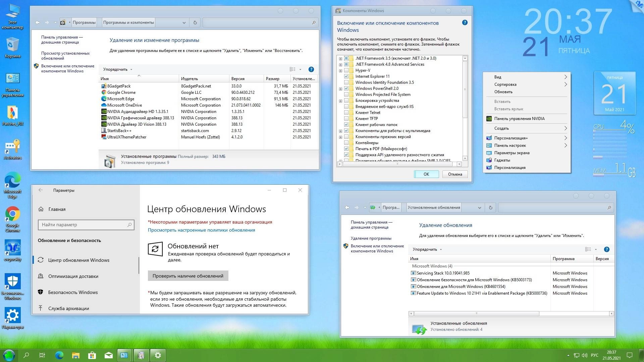The image size is (644, 362).
Task: Open Параметры desktop shortcut
Action: point(12,318)
